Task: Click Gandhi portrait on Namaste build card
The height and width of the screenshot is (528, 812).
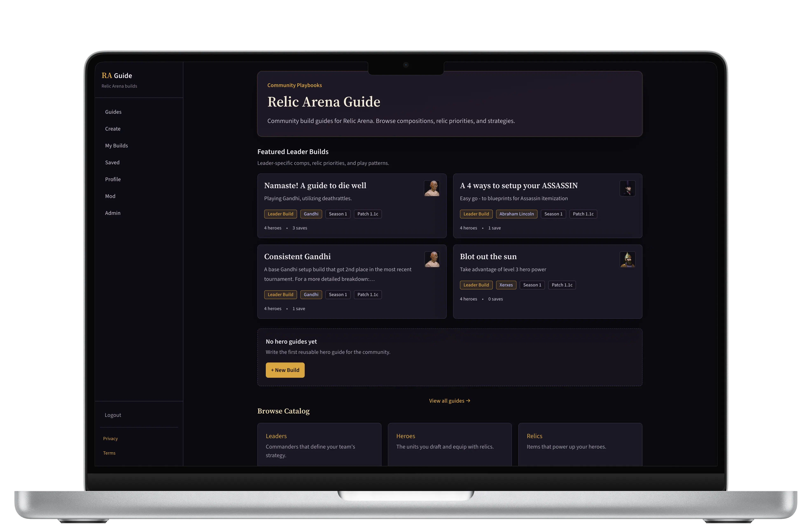Action: click(432, 188)
